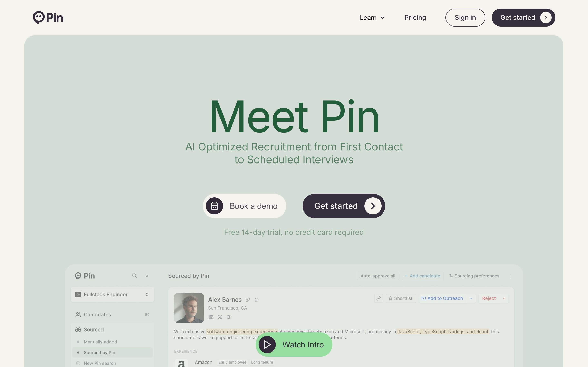Click the Pin logo in header

pyautogui.click(x=48, y=18)
